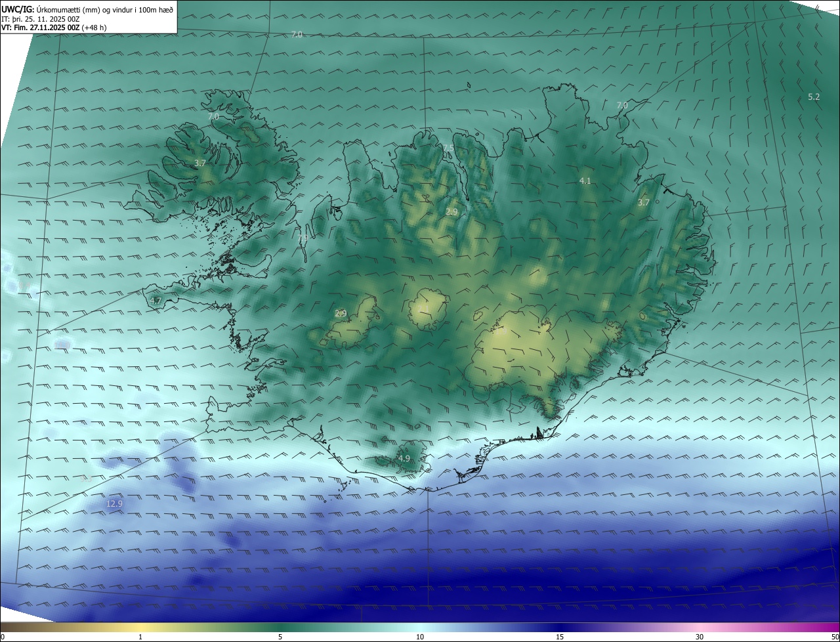The height and width of the screenshot is (642, 840).
Task: Click the 2.9 value in the northern highlands
Action: tap(451, 211)
